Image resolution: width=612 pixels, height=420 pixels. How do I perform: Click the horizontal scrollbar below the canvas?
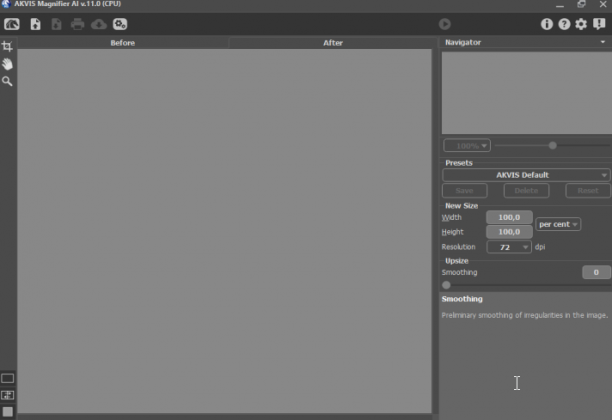(224, 417)
